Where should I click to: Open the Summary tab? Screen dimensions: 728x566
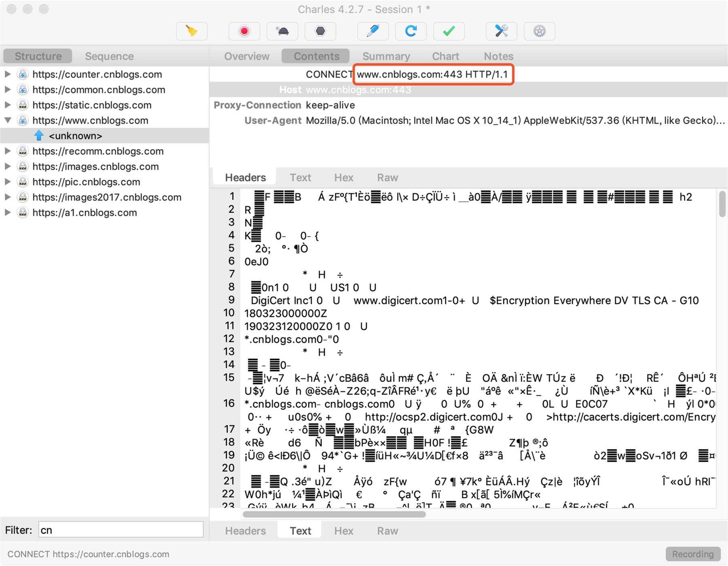[386, 56]
